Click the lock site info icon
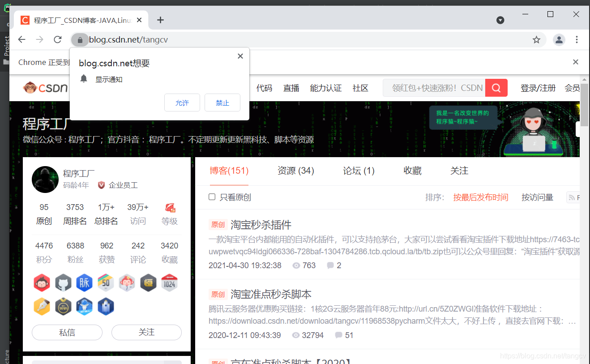 (x=80, y=40)
